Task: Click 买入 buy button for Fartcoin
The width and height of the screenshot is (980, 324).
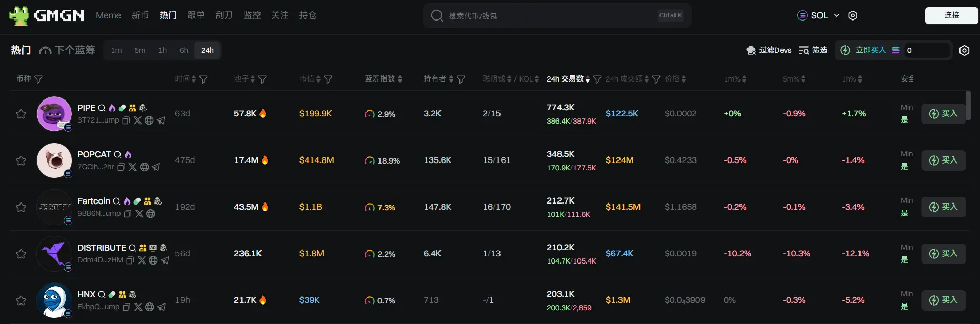Action: pos(943,207)
